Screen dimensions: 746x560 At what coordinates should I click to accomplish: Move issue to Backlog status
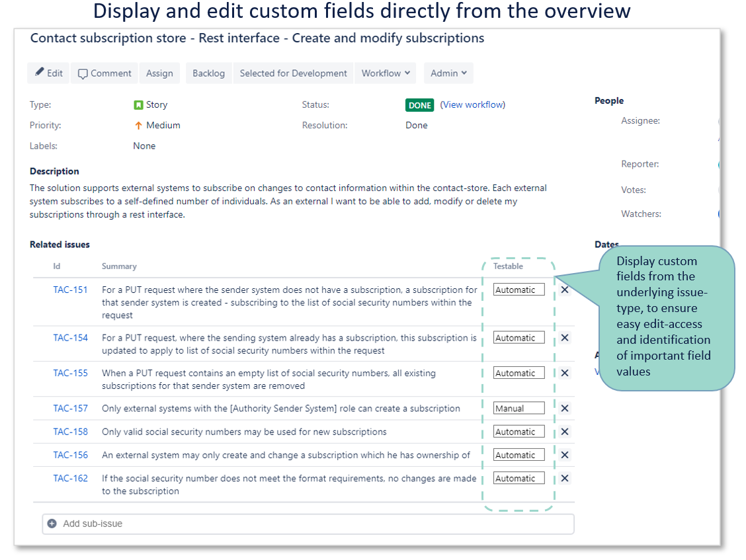click(208, 73)
